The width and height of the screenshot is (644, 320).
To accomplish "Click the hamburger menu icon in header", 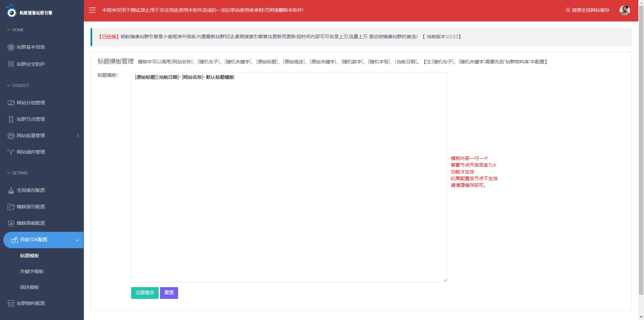I will click(x=92, y=10).
